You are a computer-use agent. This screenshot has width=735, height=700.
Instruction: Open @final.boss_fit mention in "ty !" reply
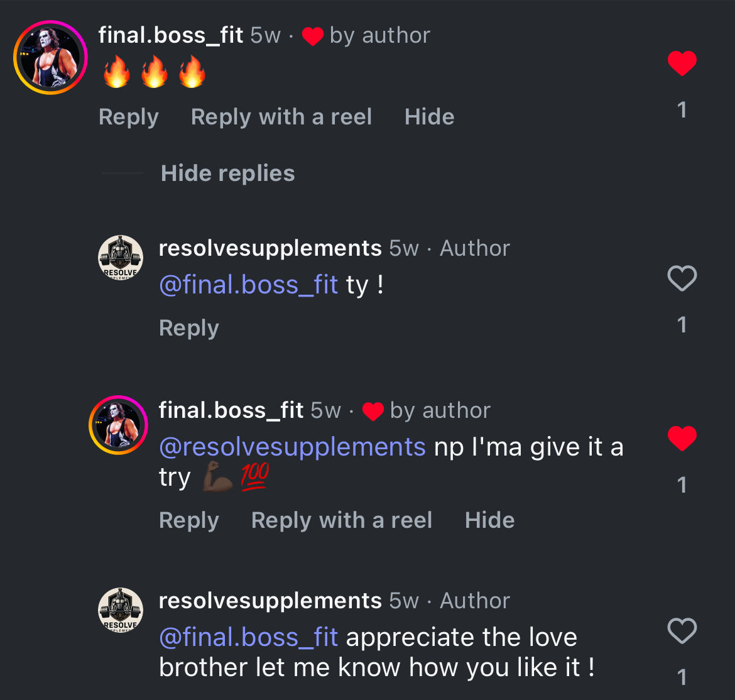coord(248,285)
